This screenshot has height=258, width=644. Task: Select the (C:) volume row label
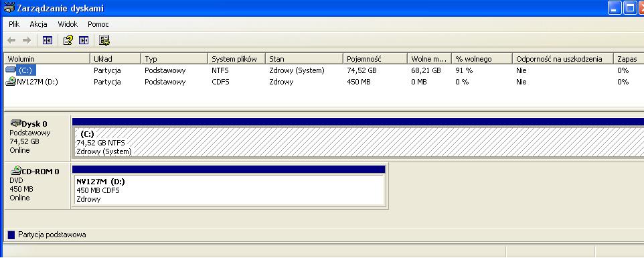pyautogui.click(x=27, y=70)
